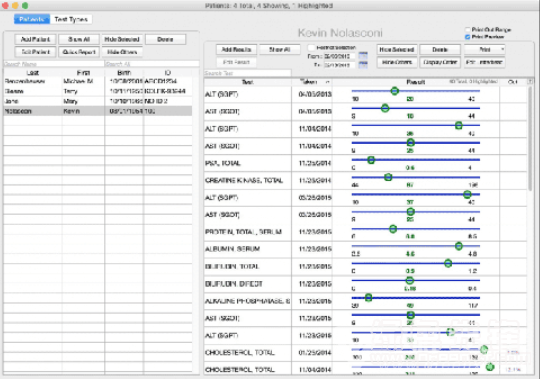Click the Result column header
This screenshot has width=540, height=379.
[416, 82]
